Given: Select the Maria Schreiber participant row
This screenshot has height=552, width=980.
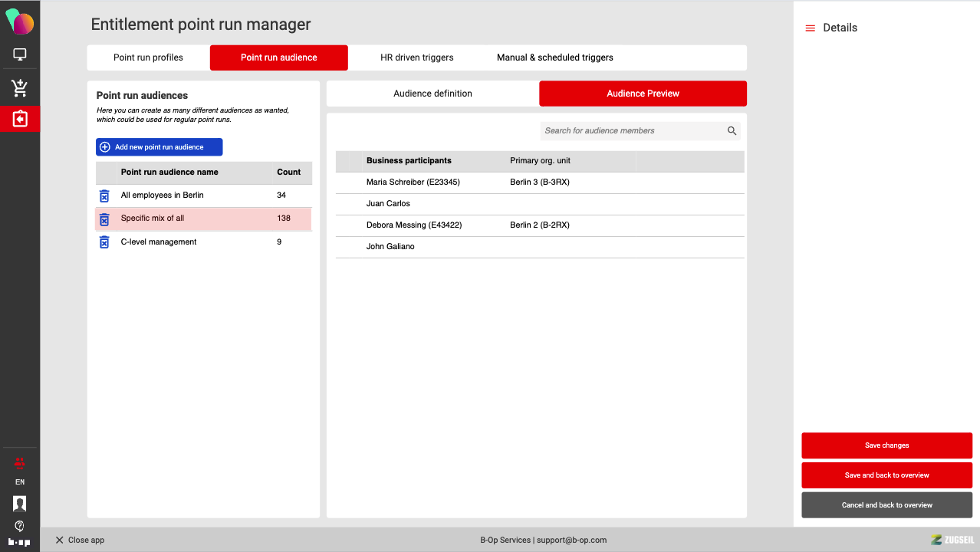Looking at the screenshot, I should pyautogui.click(x=413, y=182).
